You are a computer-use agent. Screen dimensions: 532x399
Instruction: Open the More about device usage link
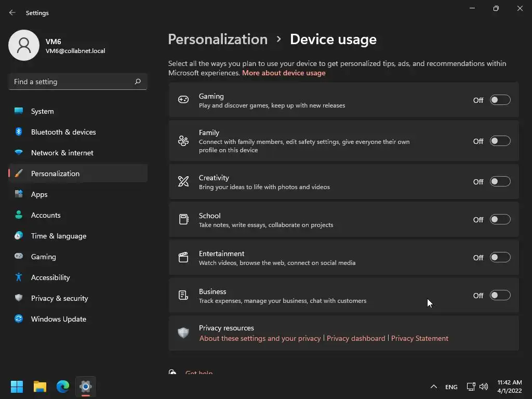(284, 73)
